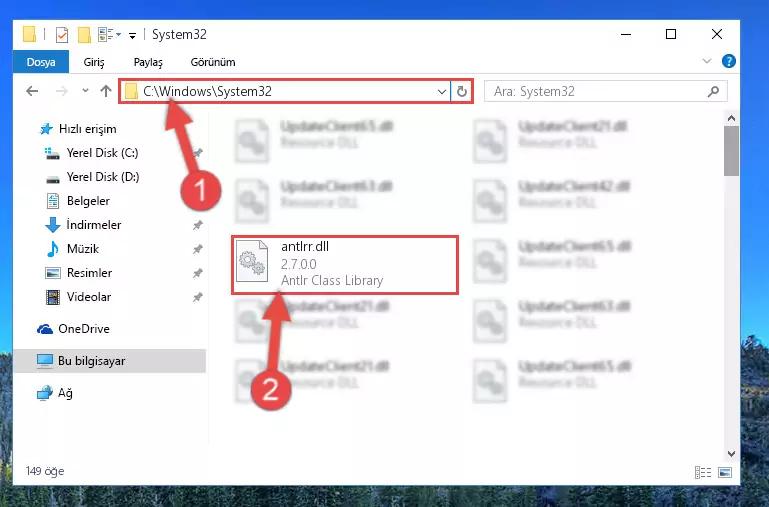Click the scroll down arrow of file list

click(x=731, y=454)
